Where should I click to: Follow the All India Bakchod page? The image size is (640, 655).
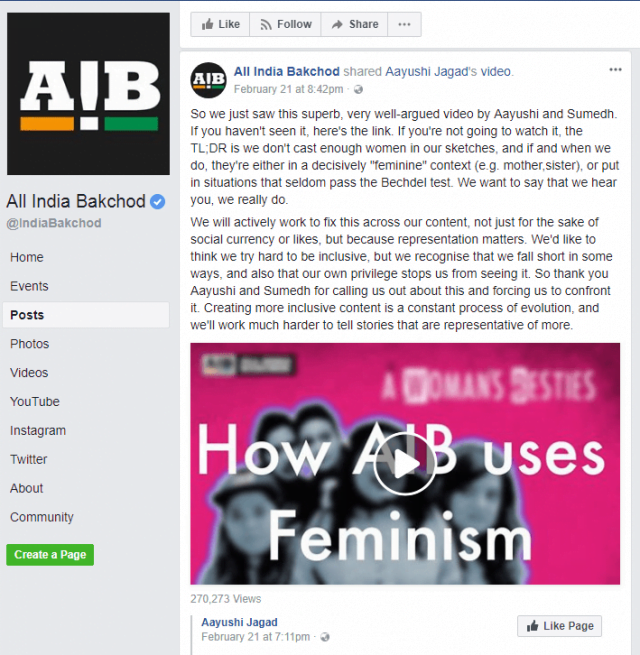click(285, 24)
